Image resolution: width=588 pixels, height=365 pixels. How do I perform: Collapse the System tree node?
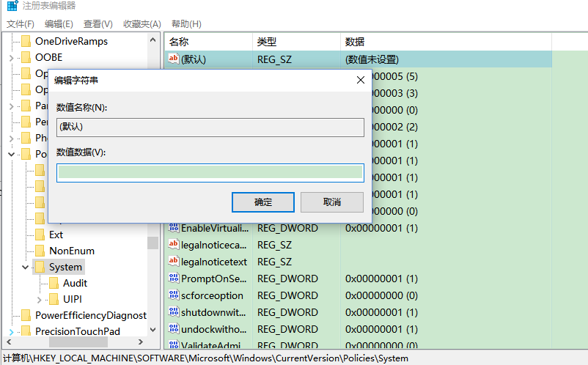pos(25,268)
